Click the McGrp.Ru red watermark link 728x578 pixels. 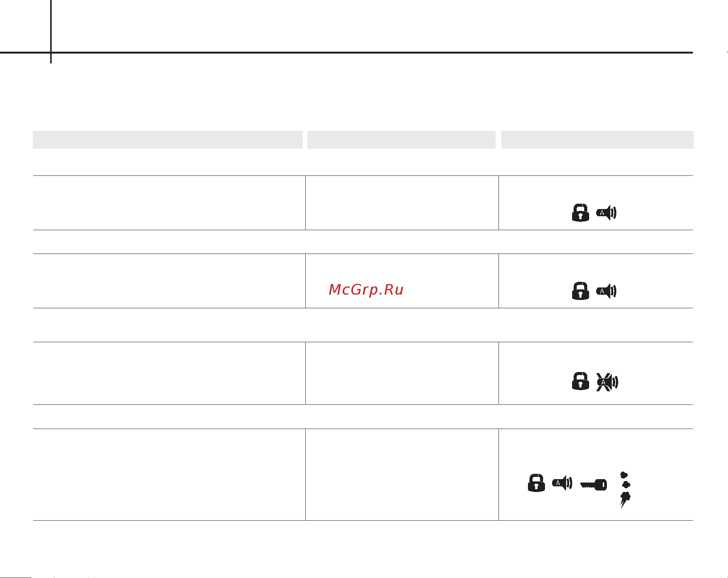366,290
